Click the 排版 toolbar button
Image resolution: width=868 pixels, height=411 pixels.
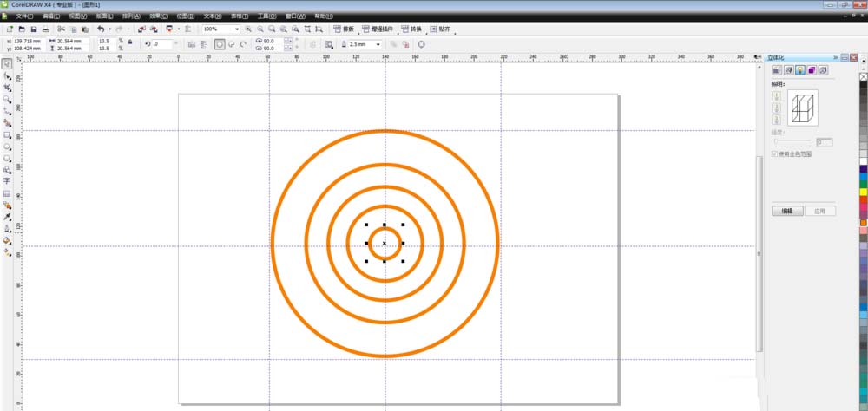coord(344,29)
